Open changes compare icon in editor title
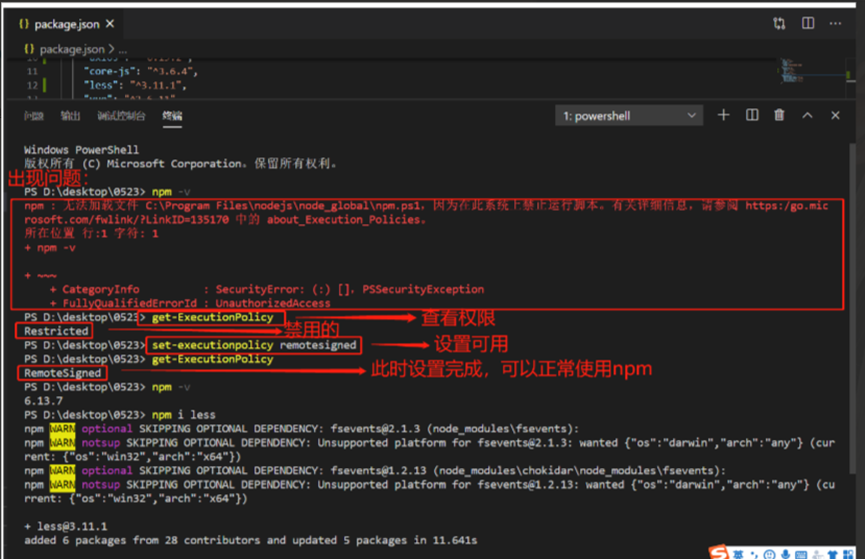Screen dimensions: 865x559 [779, 23]
